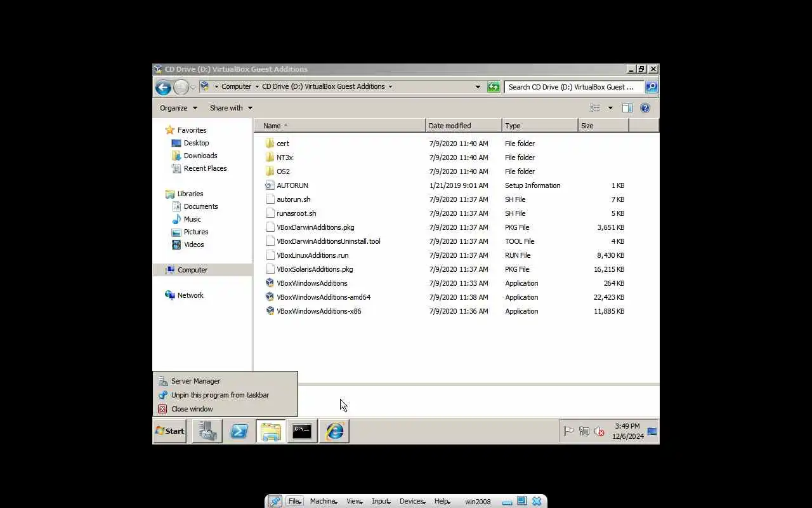Select the VBoxDarwinAdditions.pkg file icon
Screen dimensions: 812x508
(270, 227)
